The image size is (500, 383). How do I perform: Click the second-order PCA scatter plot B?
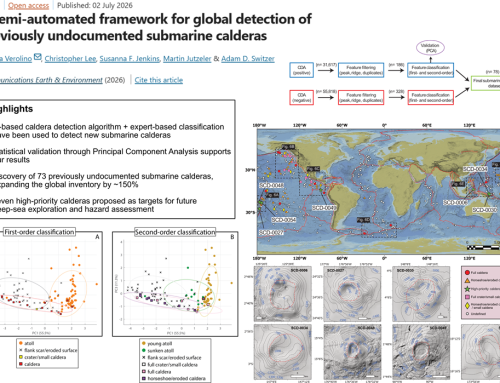pyautogui.click(x=175, y=284)
